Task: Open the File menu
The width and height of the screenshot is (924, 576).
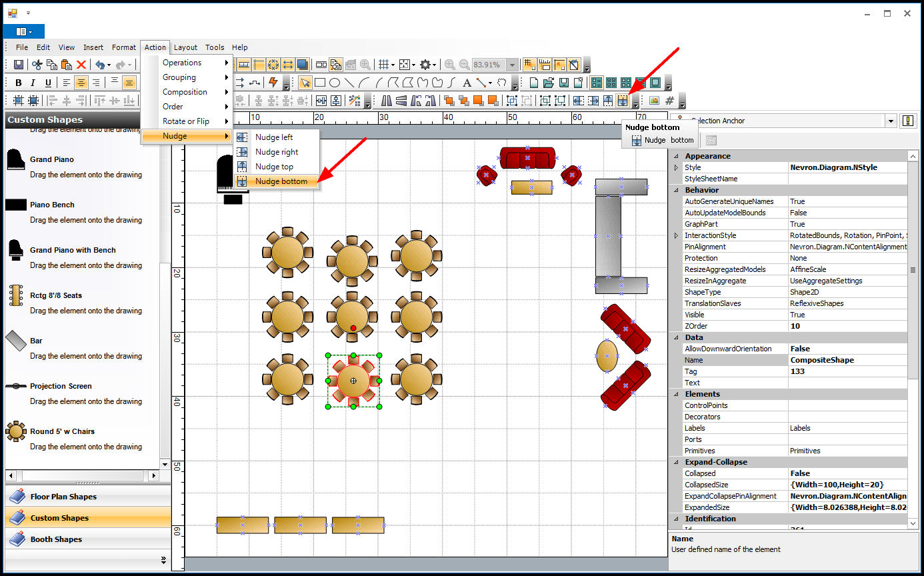Action: click(22, 47)
